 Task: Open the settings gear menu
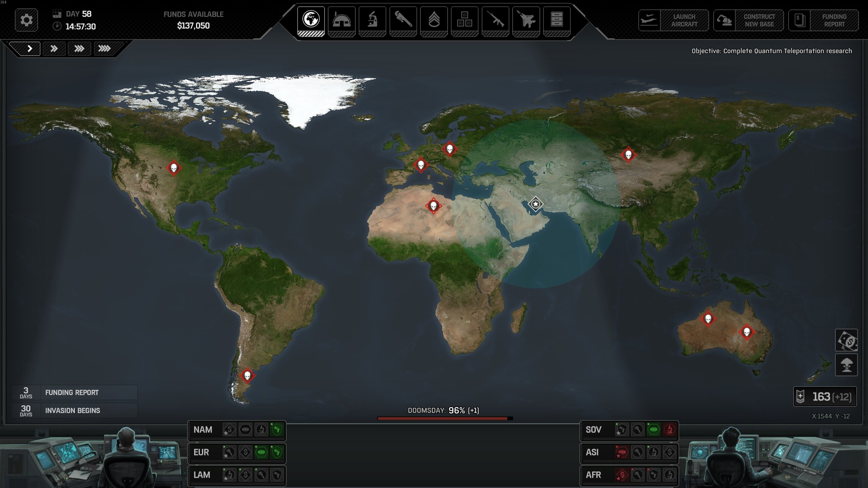coord(26,20)
